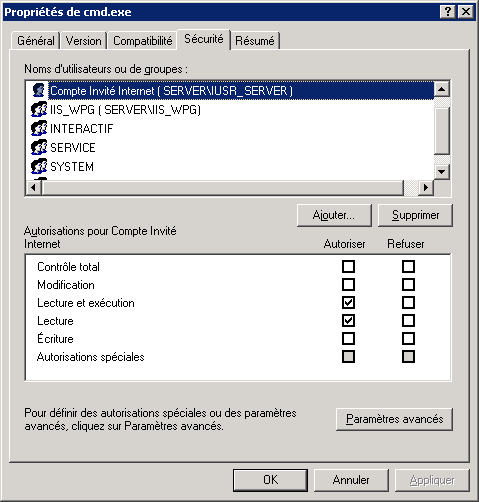479x502 pixels.
Task: Click the help question mark icon
Action: click(448, 12)
